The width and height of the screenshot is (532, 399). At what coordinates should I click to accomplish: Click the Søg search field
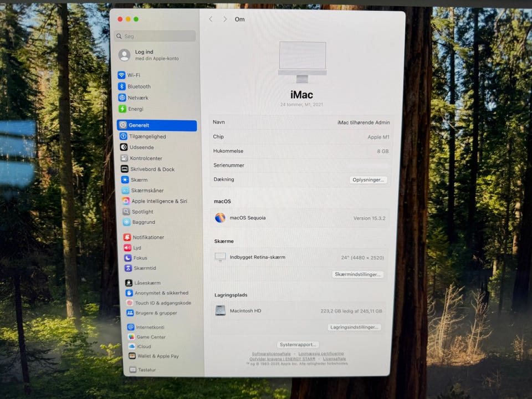coord(155,36)
